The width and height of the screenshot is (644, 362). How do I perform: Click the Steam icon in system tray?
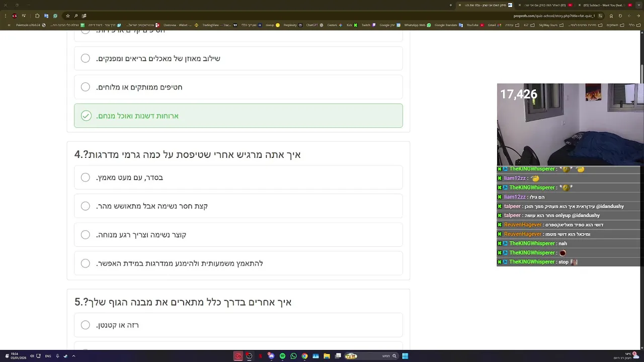[x=65, y=356]
